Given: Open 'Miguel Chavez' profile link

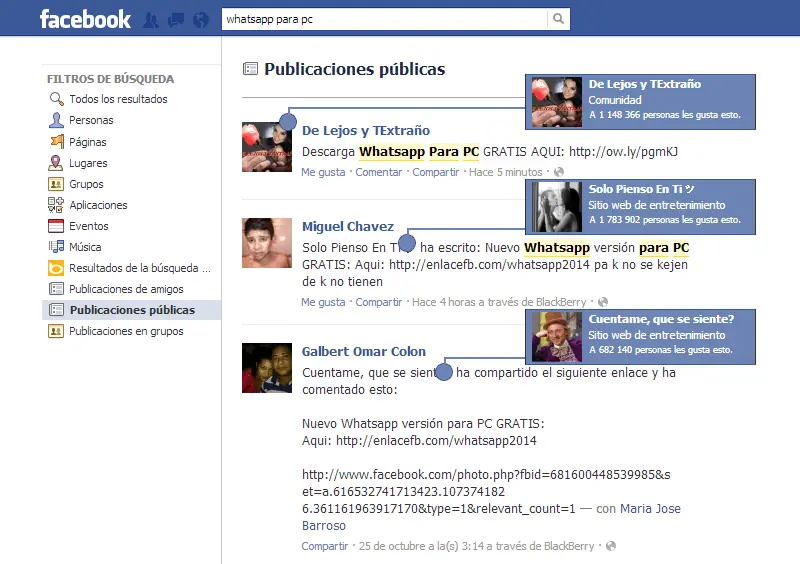Looking at the screenshot, I should (x=348, y=227).
